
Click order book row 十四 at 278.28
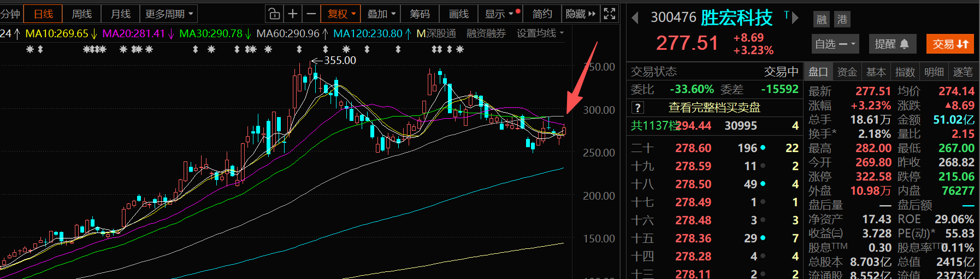pyautogui.click(x=715, y=257)
